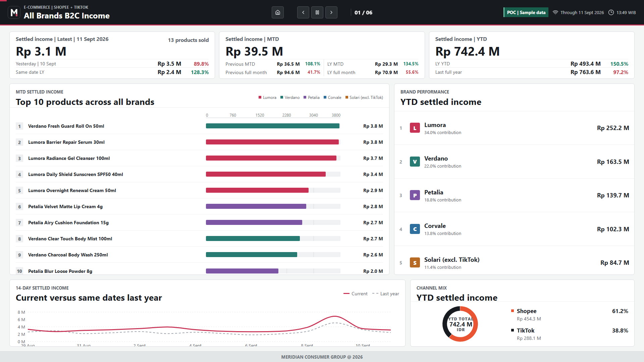644x362 pixels.
Task: Click the Rp 3.1 M latest income value
Action: (41, 52)
